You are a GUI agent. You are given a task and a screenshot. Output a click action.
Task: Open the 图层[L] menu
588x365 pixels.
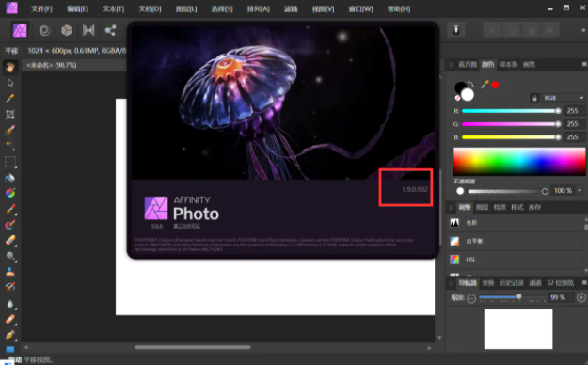[186, 9]
